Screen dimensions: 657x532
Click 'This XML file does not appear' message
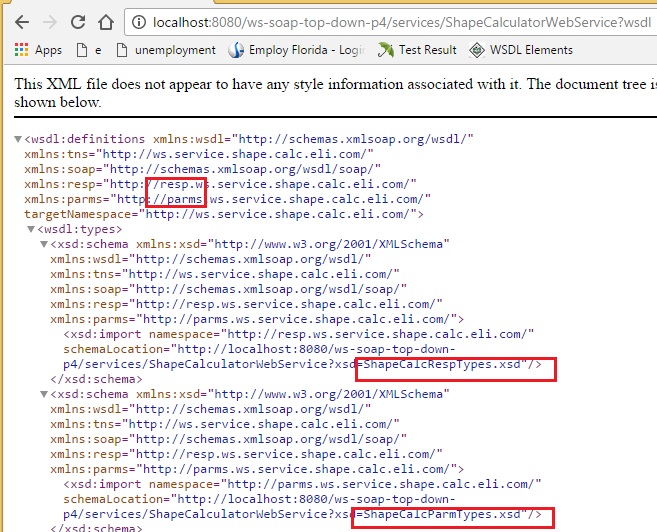333,93
